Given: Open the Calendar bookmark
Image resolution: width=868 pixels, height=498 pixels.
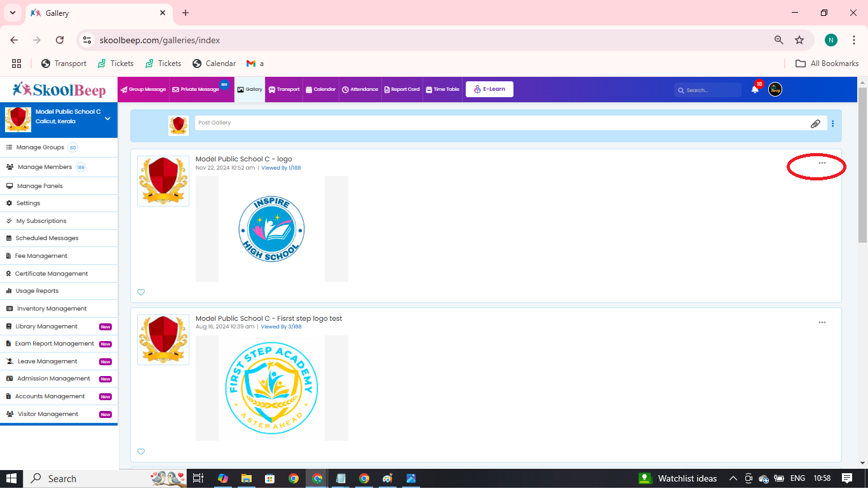Looking at the screenshot, I should coord(214,64).
